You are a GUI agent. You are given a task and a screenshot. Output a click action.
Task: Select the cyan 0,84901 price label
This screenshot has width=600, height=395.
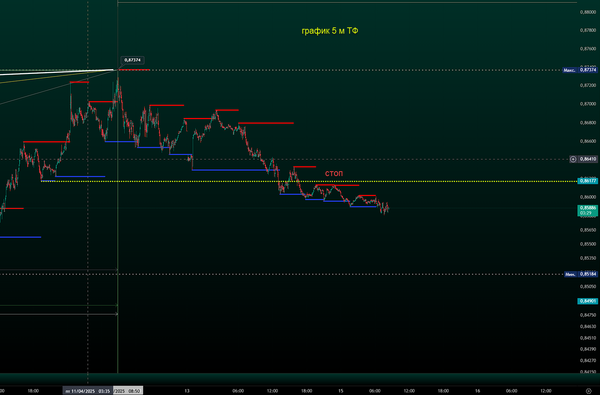click(x=587, y=301)
